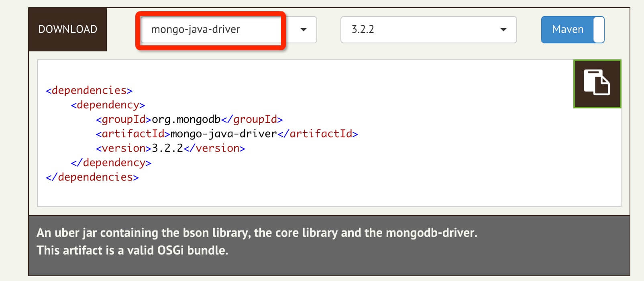Click mongo-java-driver inside the artifactId element
This screenshot has height=281, width=644.
point(224,134)
